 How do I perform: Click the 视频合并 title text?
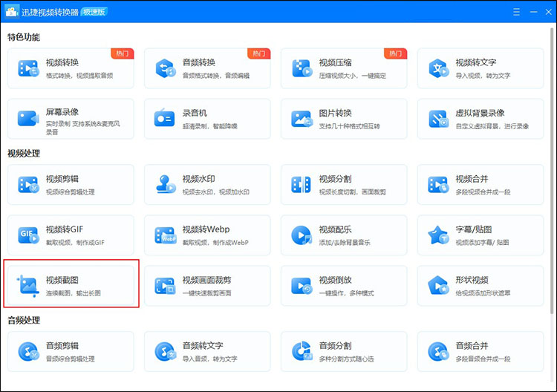point(472,179)
